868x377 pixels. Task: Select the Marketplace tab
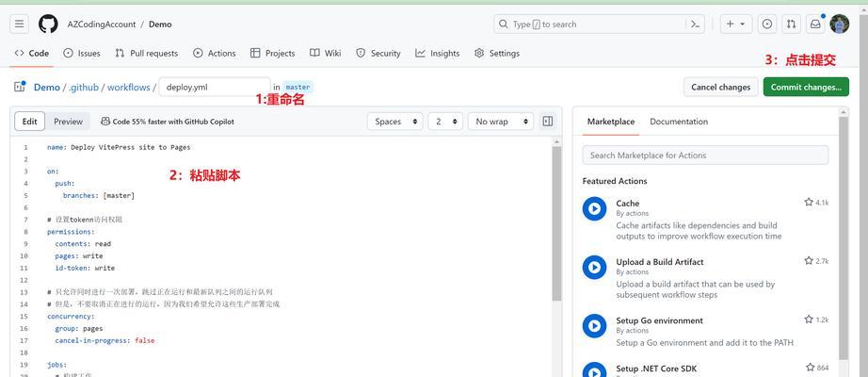(611, 122)
